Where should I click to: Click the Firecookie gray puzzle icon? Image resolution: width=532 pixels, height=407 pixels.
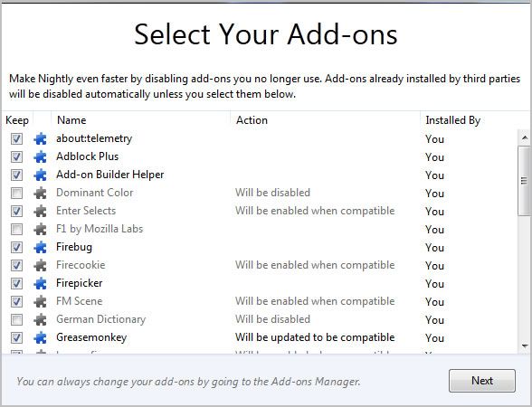[40, 265]
